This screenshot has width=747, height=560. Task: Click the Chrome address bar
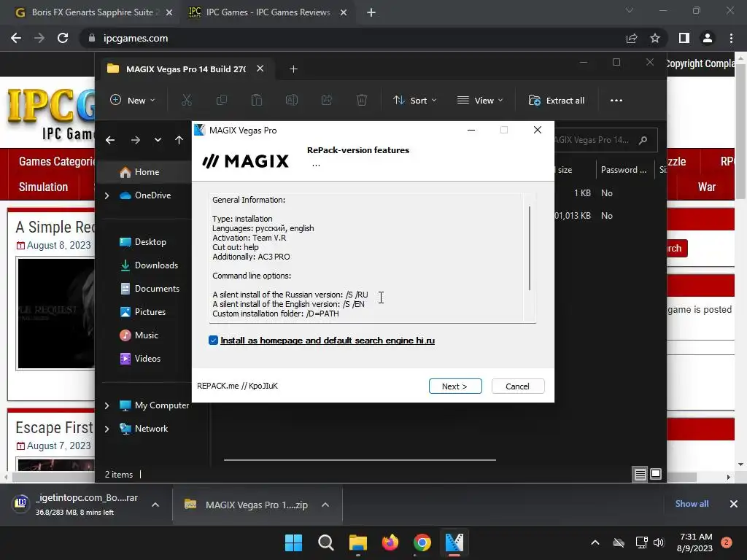click(352, 38)
